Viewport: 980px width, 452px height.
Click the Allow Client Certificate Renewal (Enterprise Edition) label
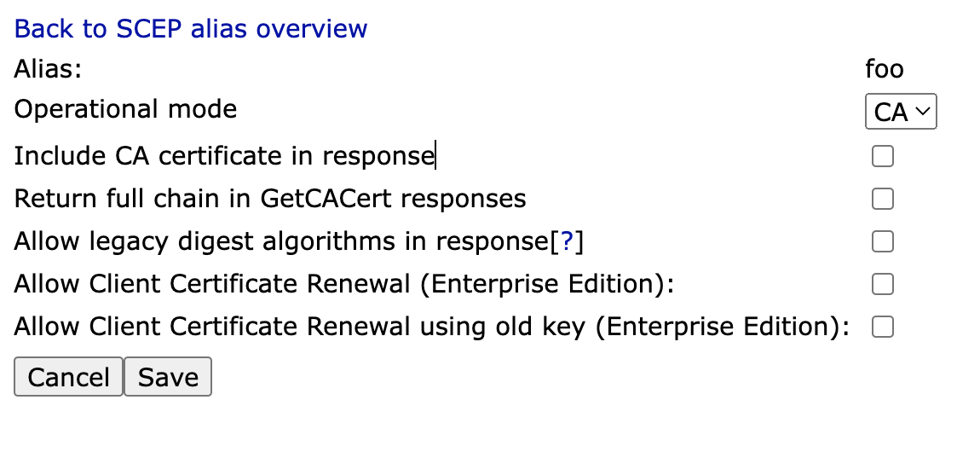pyautogui.click(x=344, y=284)
